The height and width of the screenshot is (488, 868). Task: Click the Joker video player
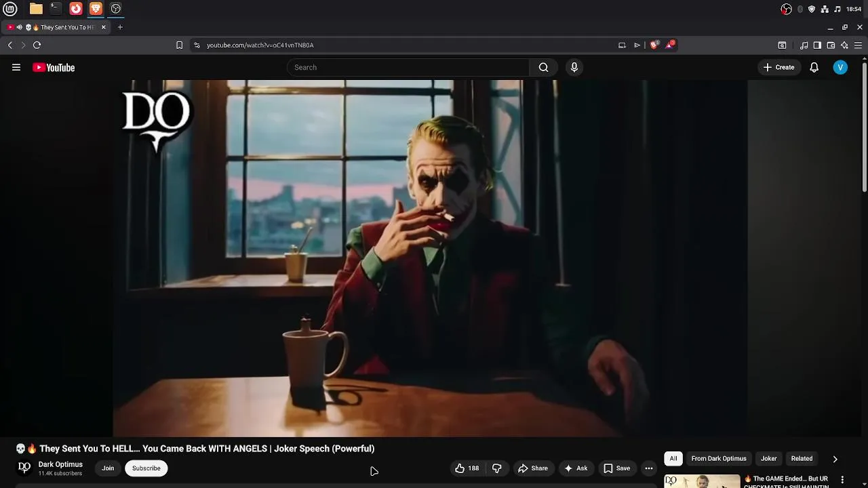(430, 258)
